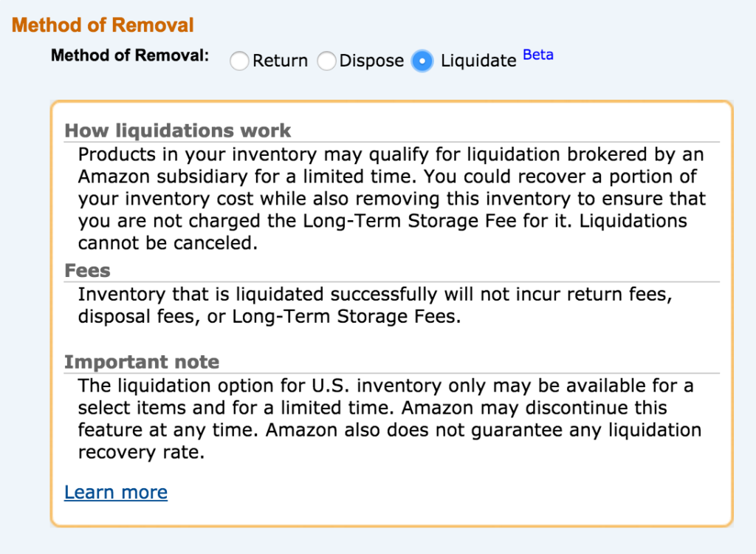The width and height of the screenshot is (756, 554).
Task: Click the divider line under How liquidations work
Action: [391, 141]
